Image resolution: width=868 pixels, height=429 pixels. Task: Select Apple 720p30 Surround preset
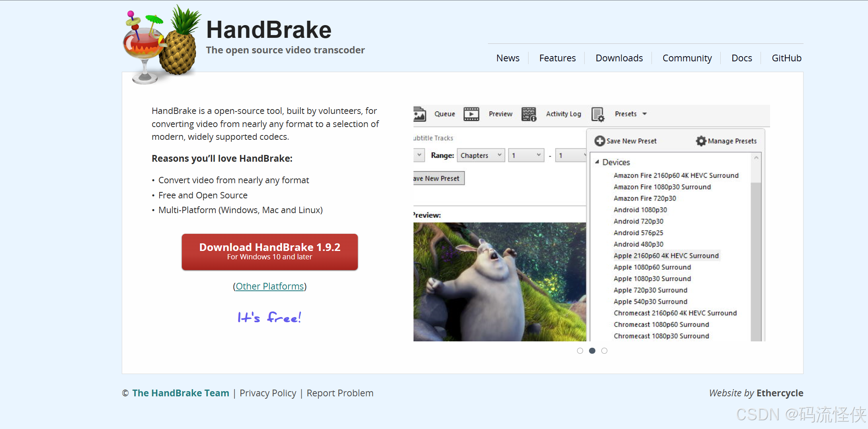point(650,290)
